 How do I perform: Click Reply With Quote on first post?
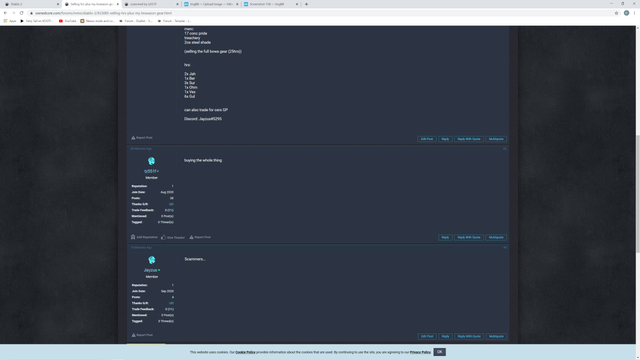point(469,139)
